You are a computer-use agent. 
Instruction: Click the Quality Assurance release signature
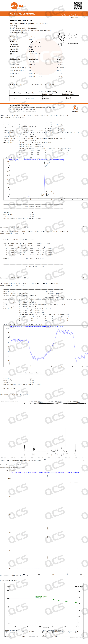68,98
